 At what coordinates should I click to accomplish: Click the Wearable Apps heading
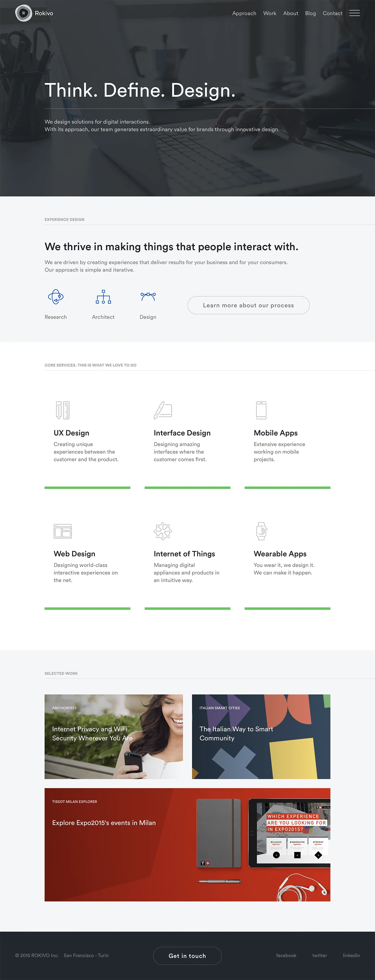280,554
